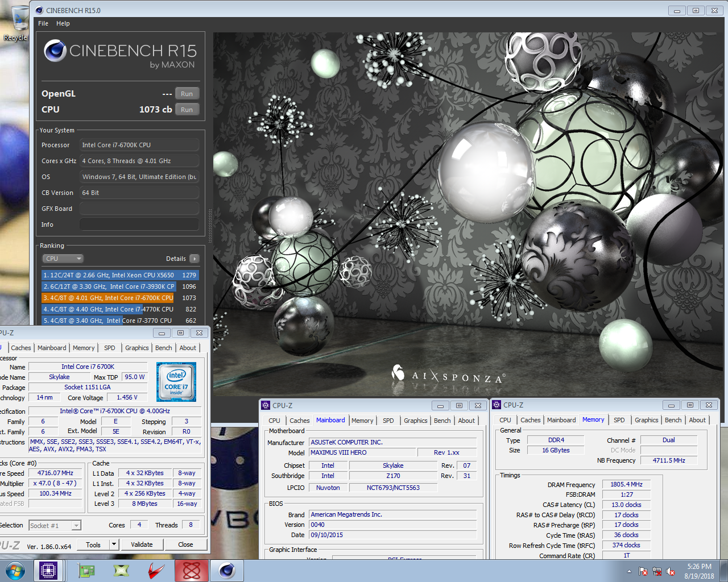Open the network status tray icon

tap(657, 571)
